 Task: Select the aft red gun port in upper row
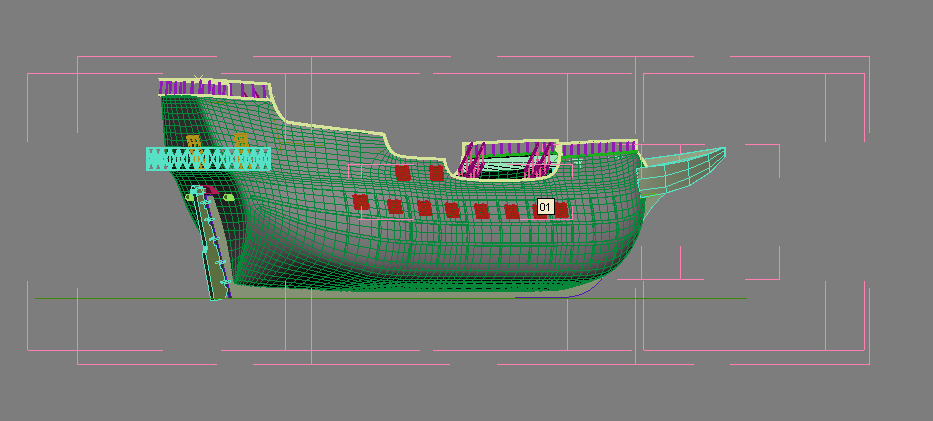[x=403, y=173]
